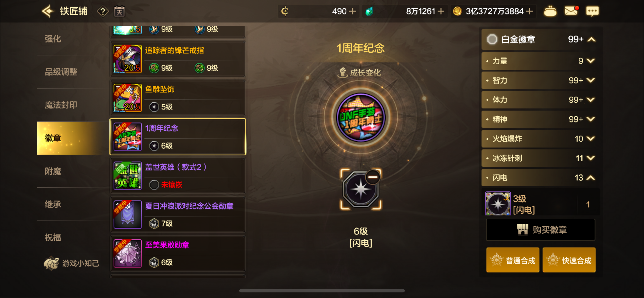Click the 成长变化 growth icon

click(343, 73)
